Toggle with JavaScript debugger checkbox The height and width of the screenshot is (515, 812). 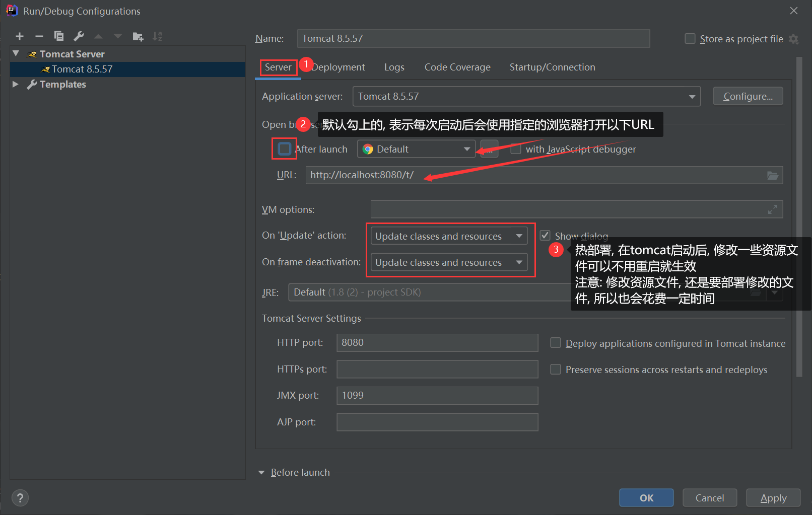coord(515,149)
